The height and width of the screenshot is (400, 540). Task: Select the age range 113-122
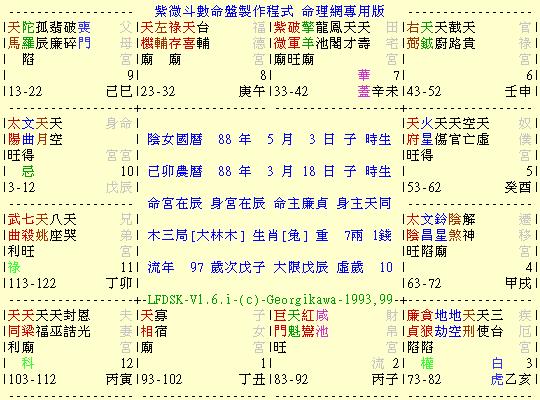tap(32, 284)
